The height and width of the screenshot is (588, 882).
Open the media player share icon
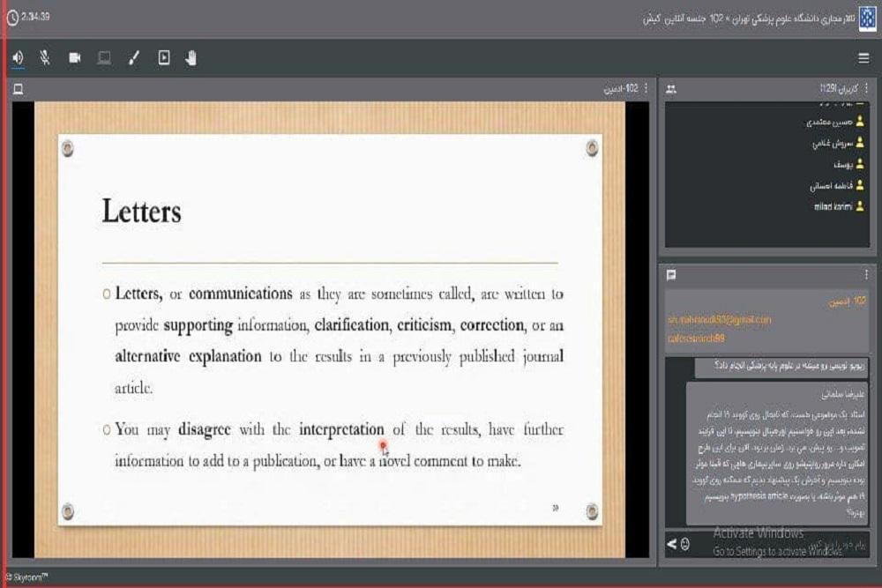(x=164, y=58)
